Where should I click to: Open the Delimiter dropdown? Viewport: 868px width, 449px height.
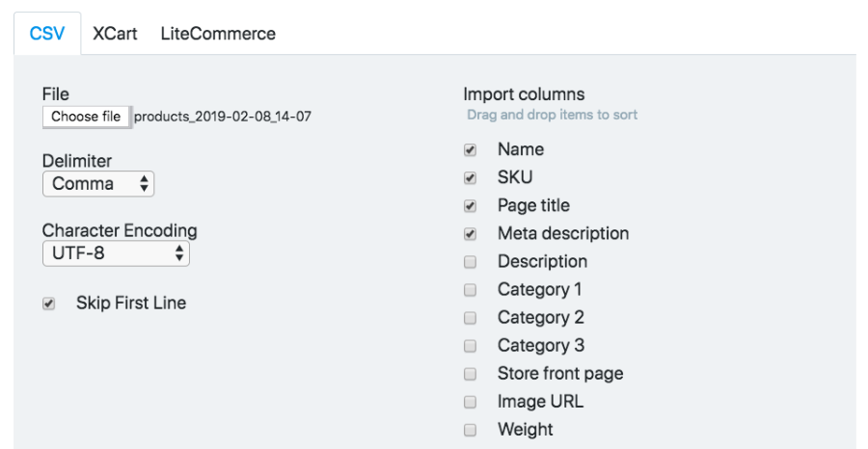[98, 184]
